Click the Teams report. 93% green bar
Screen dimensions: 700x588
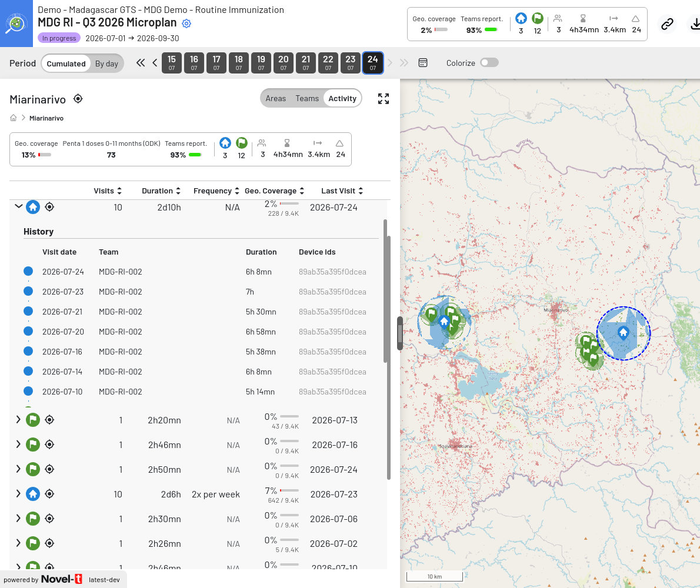[195, 155]
